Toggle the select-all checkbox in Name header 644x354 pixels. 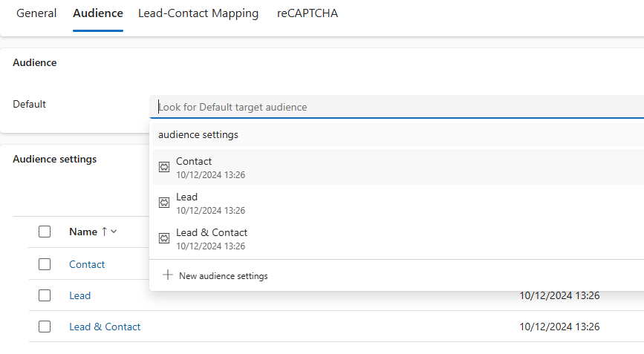coord(45,232)
